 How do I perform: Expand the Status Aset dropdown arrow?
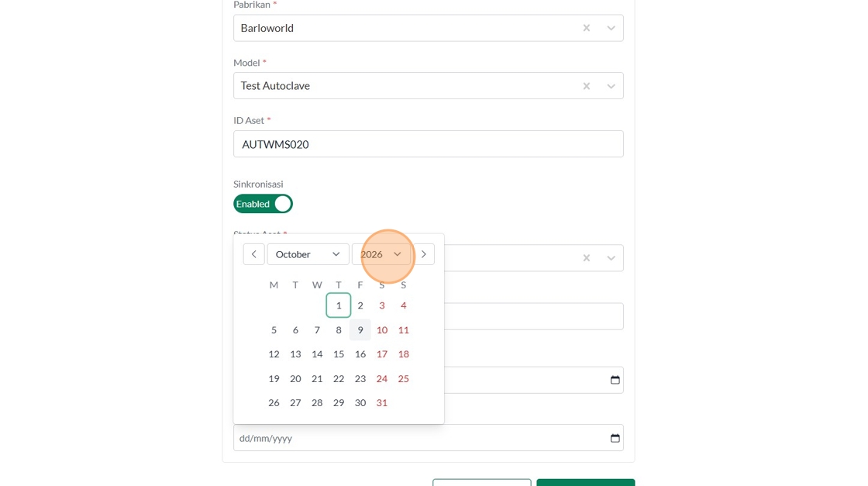[x=611, y=258]
